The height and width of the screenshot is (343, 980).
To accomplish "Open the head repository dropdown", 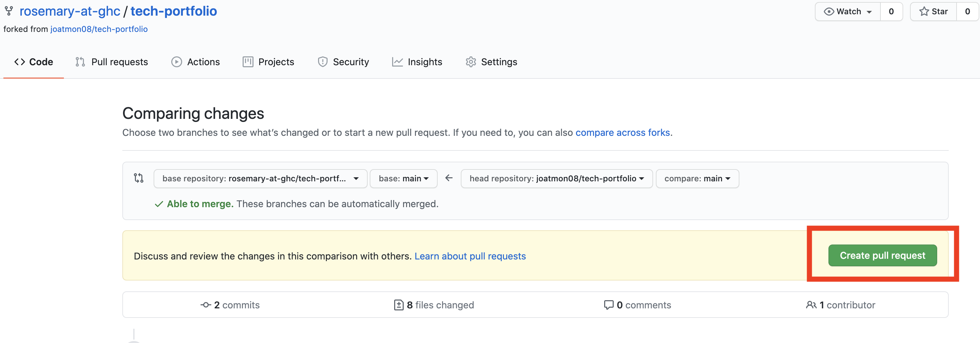I will (556, 178).
